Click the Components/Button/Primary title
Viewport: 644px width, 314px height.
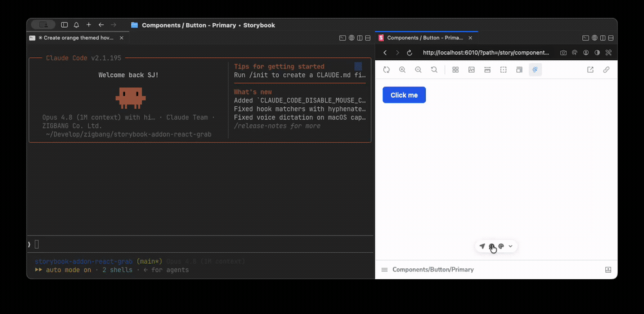[433, 270]
